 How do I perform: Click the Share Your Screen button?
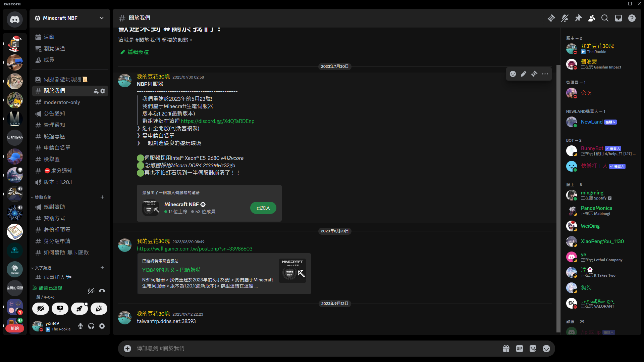coord(60,309)
